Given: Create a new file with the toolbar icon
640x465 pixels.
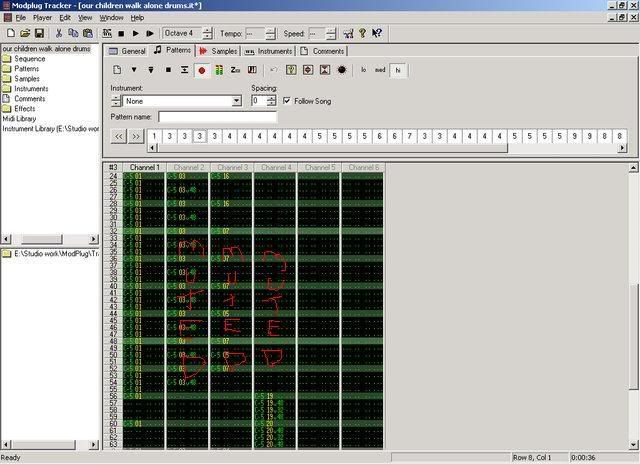Looking at the screenshot, I should [x=11, y=33].
